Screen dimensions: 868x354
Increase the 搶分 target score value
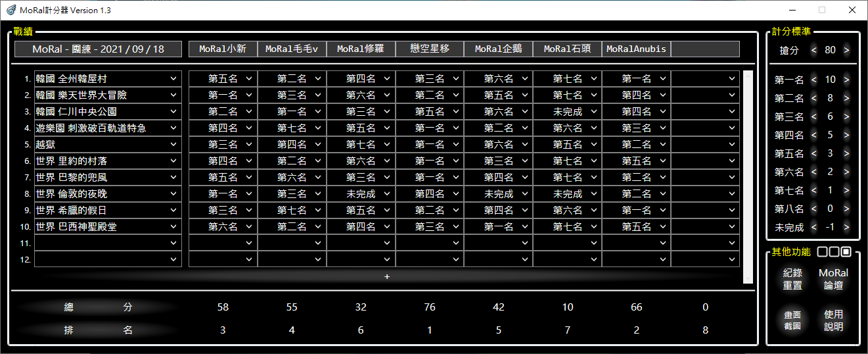tap(846, 50)
